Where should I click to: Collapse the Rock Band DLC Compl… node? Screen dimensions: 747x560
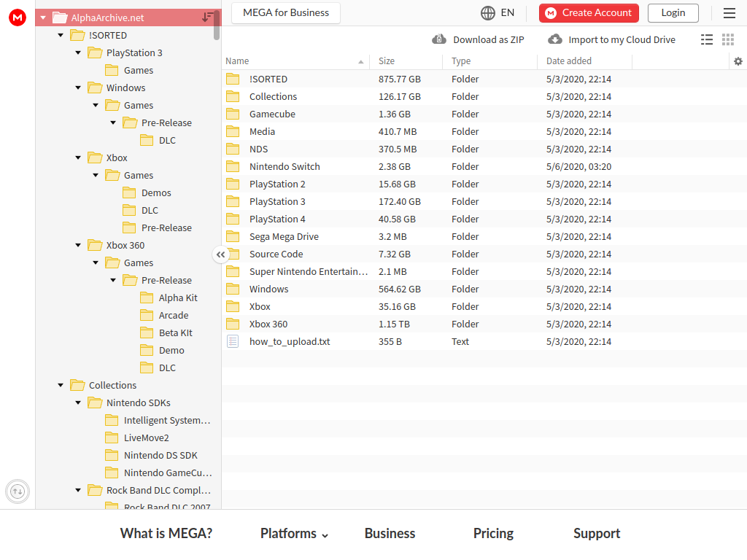click(78, 490)
